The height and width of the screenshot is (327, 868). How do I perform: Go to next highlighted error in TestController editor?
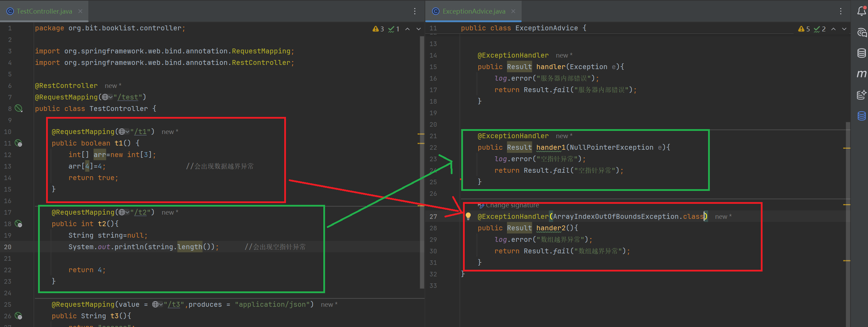click(418, 29)
